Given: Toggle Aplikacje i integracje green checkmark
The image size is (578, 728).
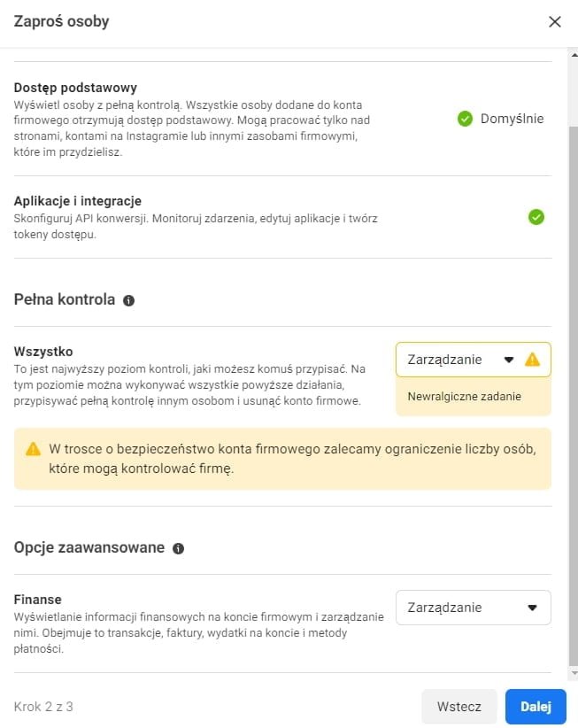Looking at the screenshot, I should [536, 217].
